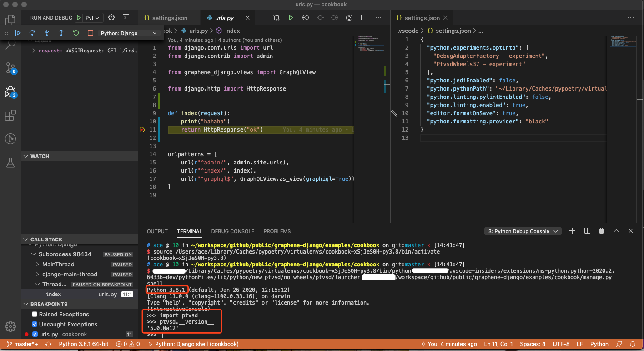Image resolution: width=644 pixels, height=351 pixels.
Task: Kill the terminal with trash icon
Action: pyautogui.click(x=601, y=230)
